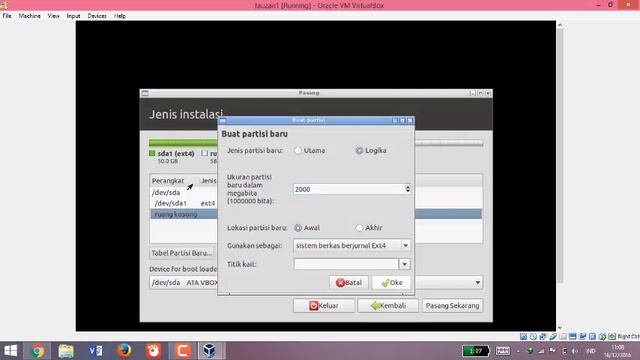Select the Logika partition type
The height and width of the screenshot is (360, 640).
(359, 151)
